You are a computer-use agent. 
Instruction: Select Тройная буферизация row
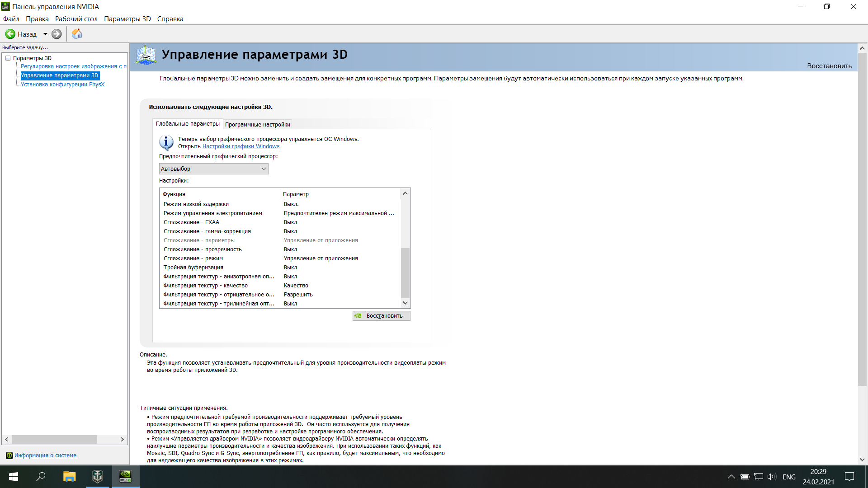point(280,267)
